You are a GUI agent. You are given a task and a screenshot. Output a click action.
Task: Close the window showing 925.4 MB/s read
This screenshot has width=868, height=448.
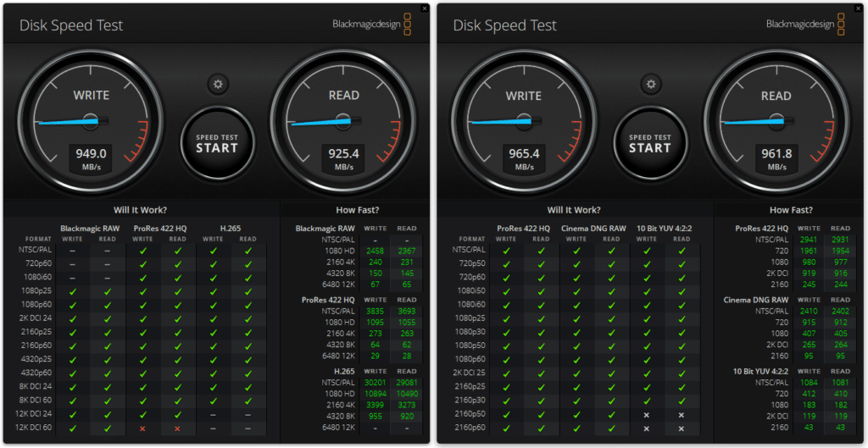click(x=424, y=8)
